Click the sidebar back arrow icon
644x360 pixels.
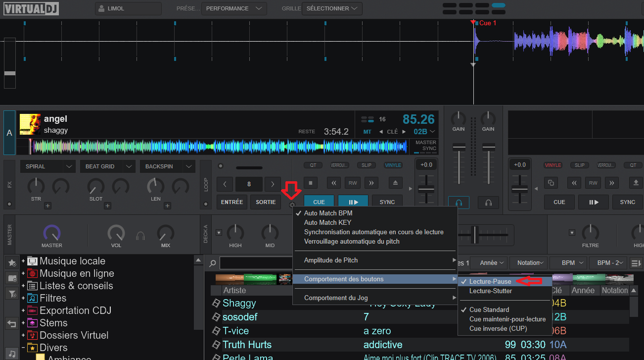pyautogui.click(x=12, y=324)
